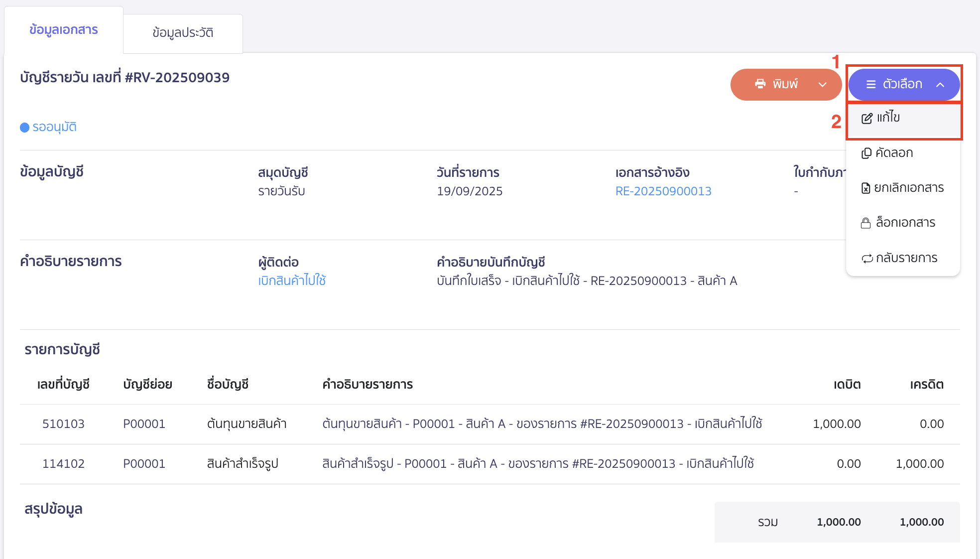The width and height of the screenshot is (980, 559).
Task: Click the สรุปข้อมูล section heading
Action: [x=53, y=510]
